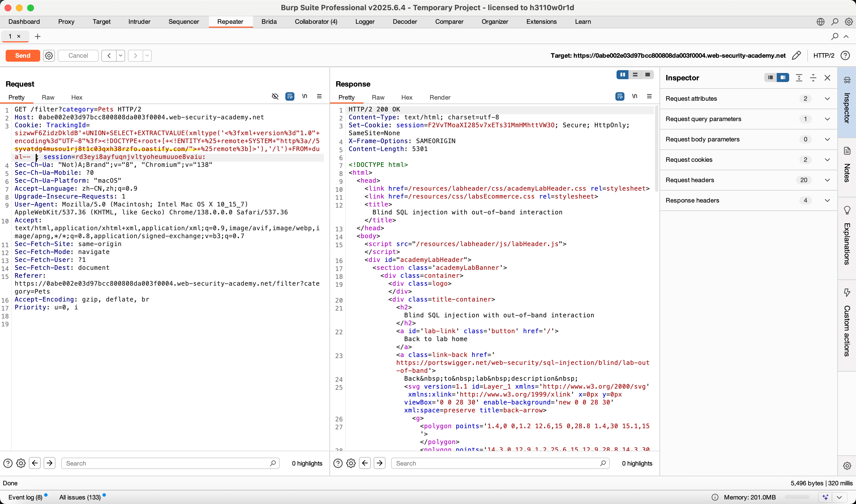Open the Request search help icon
The image size is (856, 504).
point(7,463)
